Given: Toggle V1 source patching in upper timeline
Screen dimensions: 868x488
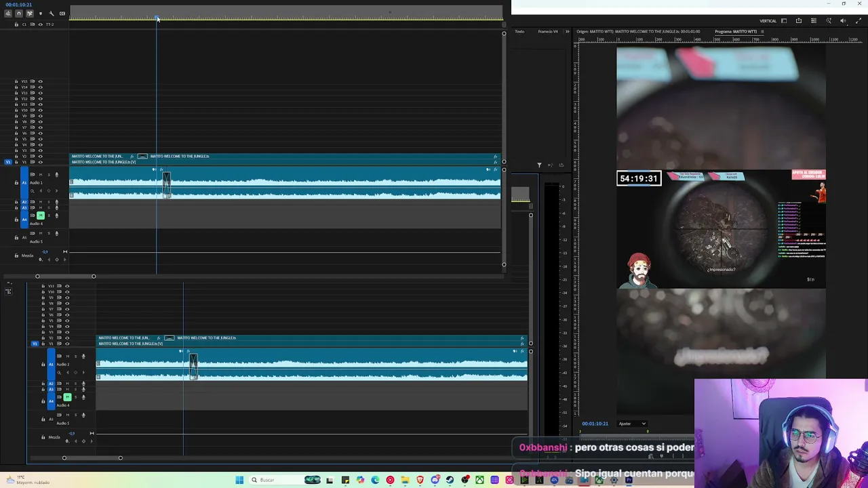Looking at the screenshot, I should coord(7,162).
